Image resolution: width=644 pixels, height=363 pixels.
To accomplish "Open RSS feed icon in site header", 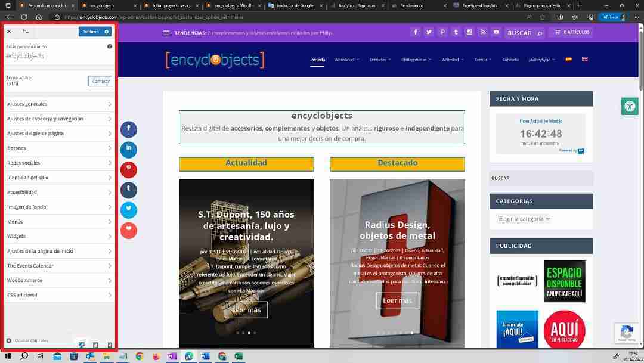I will 482,32.
